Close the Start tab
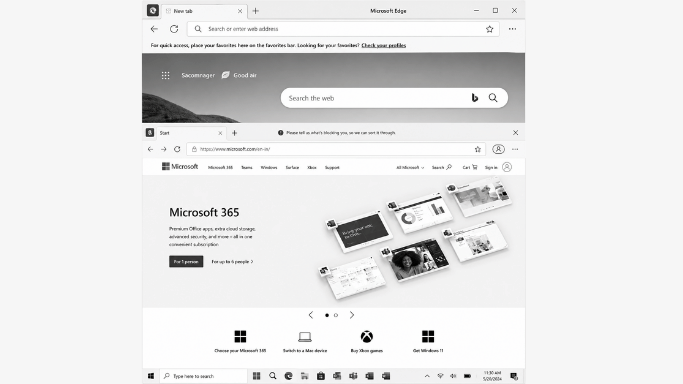Viewport: 683px width, 384px height. [x=220, y=133]
